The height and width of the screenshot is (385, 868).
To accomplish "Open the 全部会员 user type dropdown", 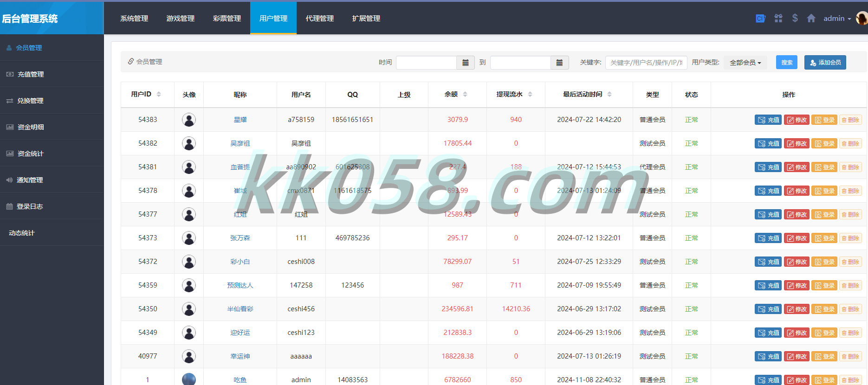I will pos(745,63).
